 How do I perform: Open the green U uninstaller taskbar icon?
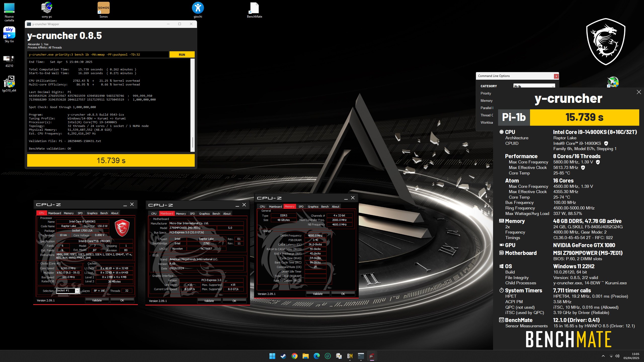[328, 356]
